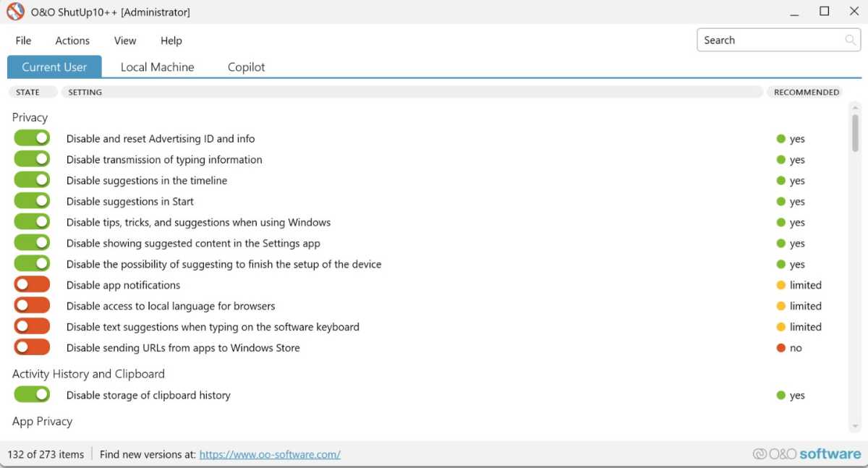Toggle off Disable and reset Advertising ID

pyautogui.click(x=32, y=138)
